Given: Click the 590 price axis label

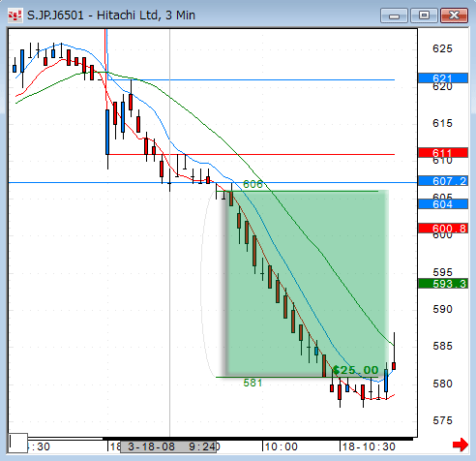Looking at the screenshot, I should [x=442, y=309].
